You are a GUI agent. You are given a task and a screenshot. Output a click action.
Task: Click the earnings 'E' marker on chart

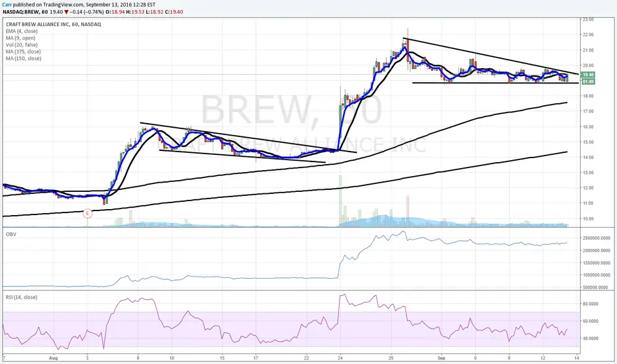pos(87,214)
